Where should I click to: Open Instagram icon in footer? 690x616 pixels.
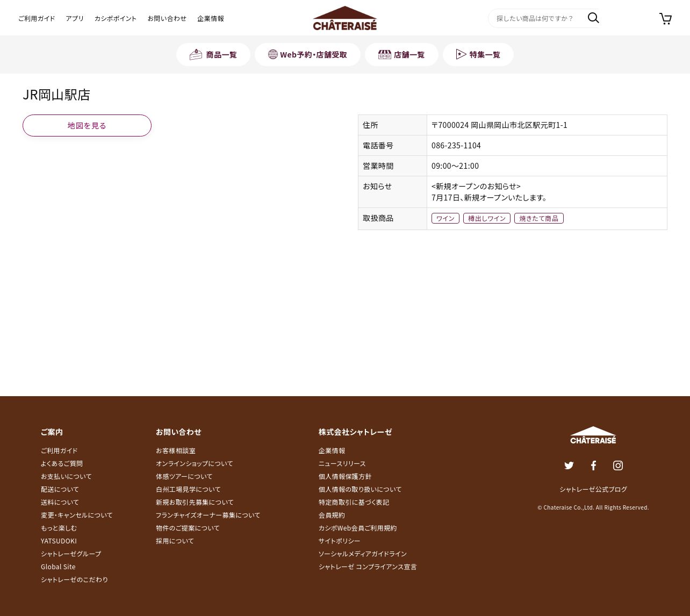point(618,465)
